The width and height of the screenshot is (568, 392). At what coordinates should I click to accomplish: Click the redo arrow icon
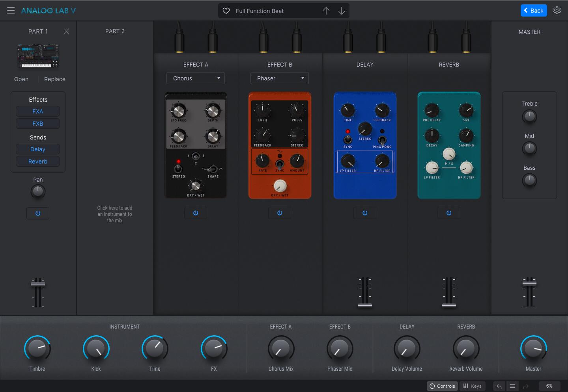pyautogui.click(x=525, y=386)
